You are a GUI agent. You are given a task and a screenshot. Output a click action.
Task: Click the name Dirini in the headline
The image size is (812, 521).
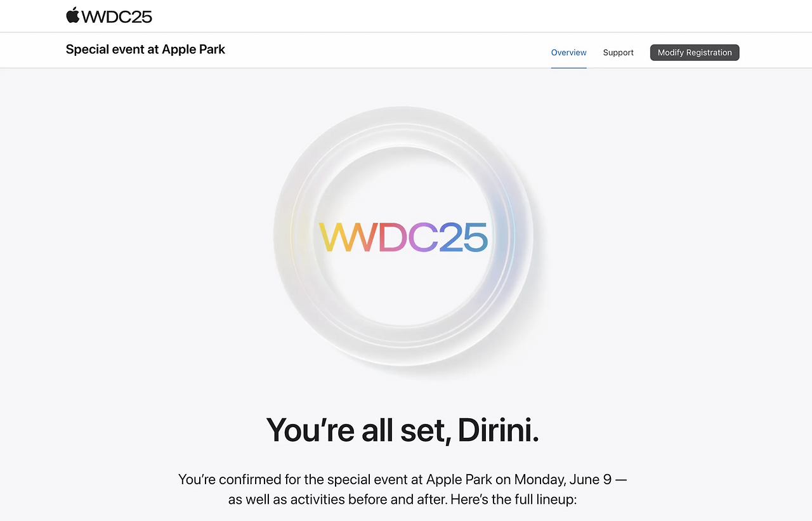[498, 430]
